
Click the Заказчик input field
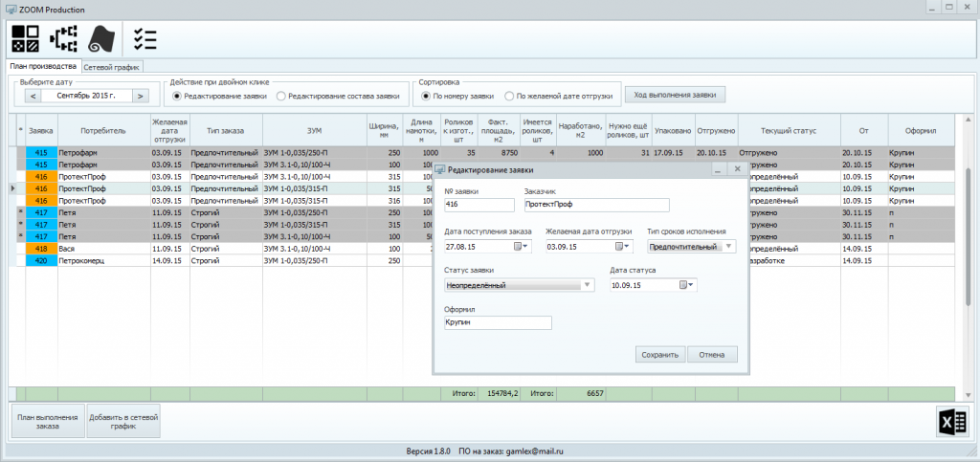click(x=596, y=204)
